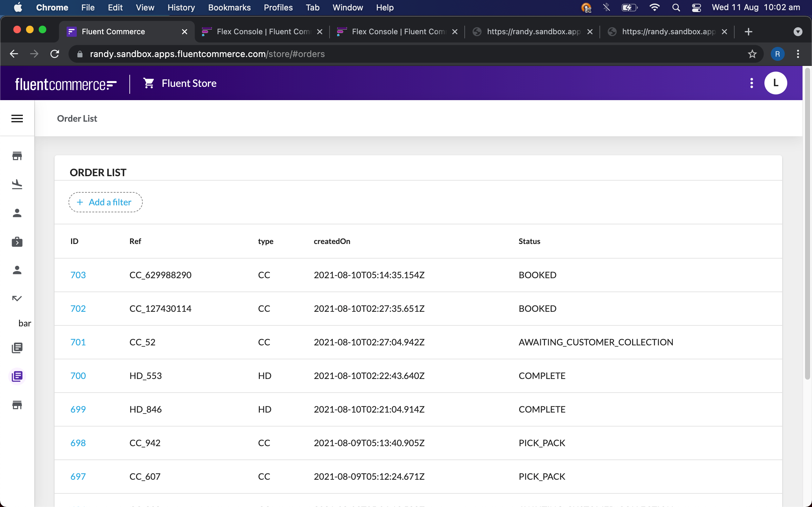The width and height of the screenshot is (812, 507).
Task: Click the bottom storefront sidebar icon
Action: point(17,405)
